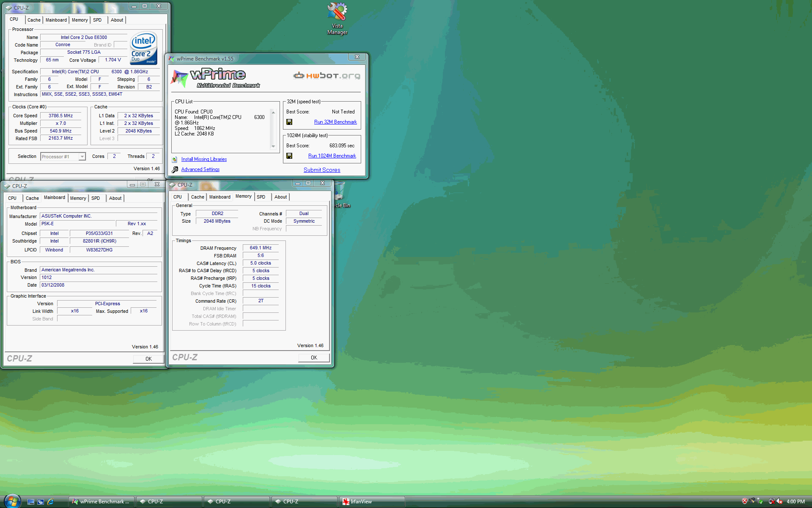Click the Core Speed value 3786.5 MHz
The width and height of the screenshot is (812, 508).
pyautogui.click(x=60, y=116)
